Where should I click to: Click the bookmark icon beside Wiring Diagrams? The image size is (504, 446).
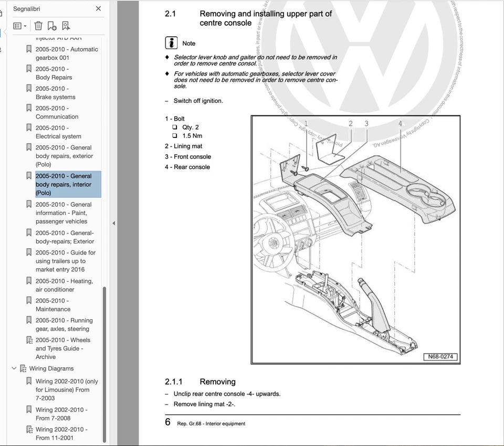[x=23, y=368]
